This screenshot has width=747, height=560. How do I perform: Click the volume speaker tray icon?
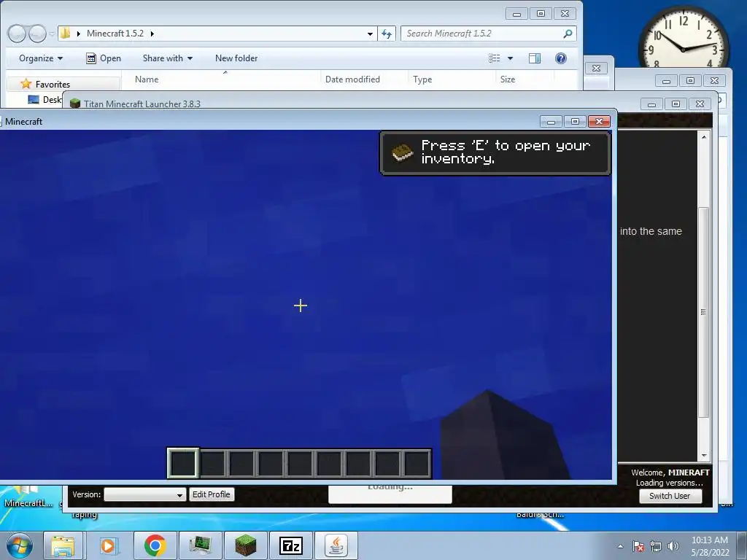point(673,546)
